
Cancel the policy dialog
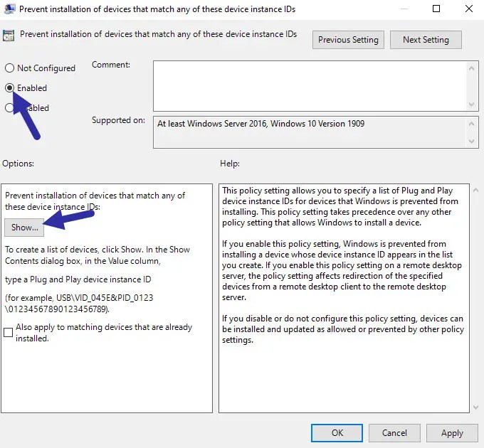(x=394, y=433)
